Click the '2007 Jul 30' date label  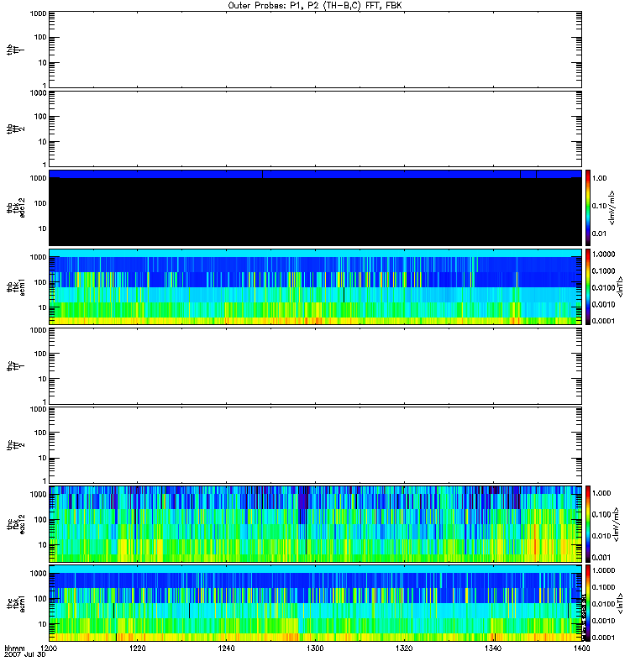(x=25, y=655)
